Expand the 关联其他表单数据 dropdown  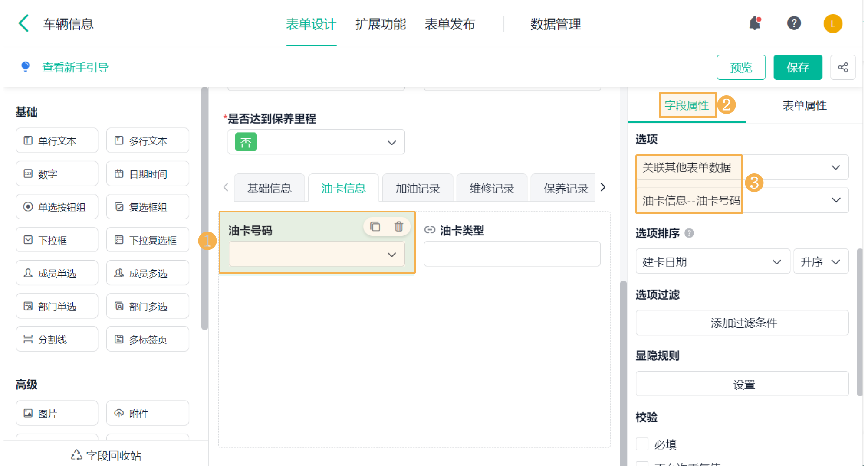coord(742,167)
